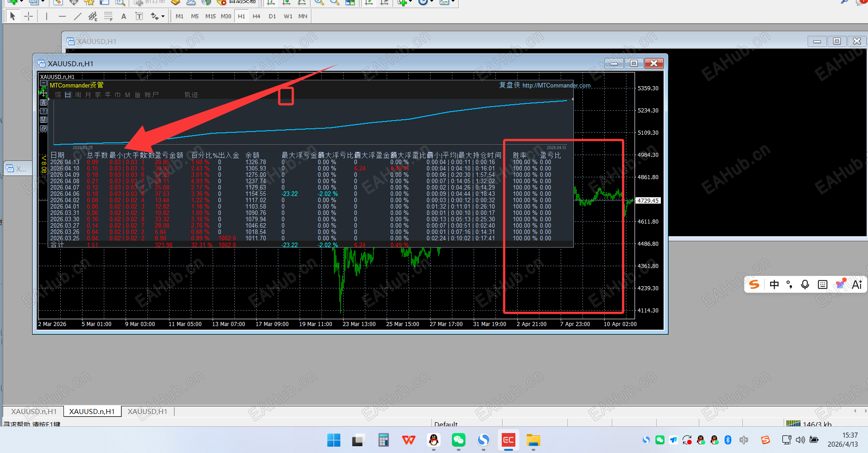Click the MTCommander资管 panel title

[x=77, y=85]
